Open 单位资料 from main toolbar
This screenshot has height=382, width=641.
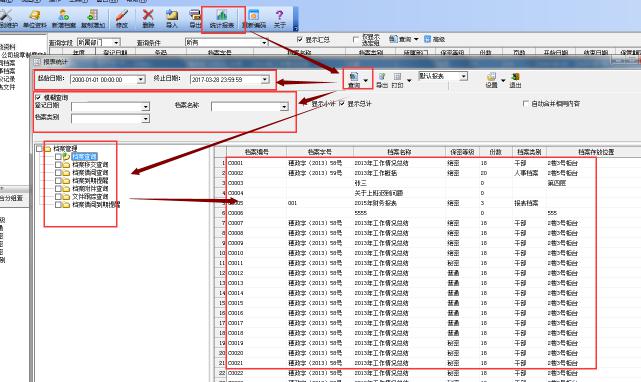34,19
